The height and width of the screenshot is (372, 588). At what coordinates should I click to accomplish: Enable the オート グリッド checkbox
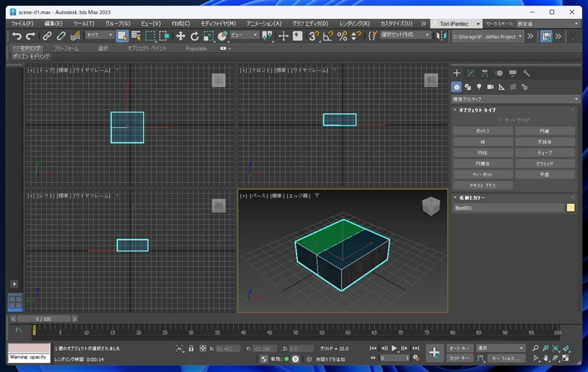(x=501, y=120)
